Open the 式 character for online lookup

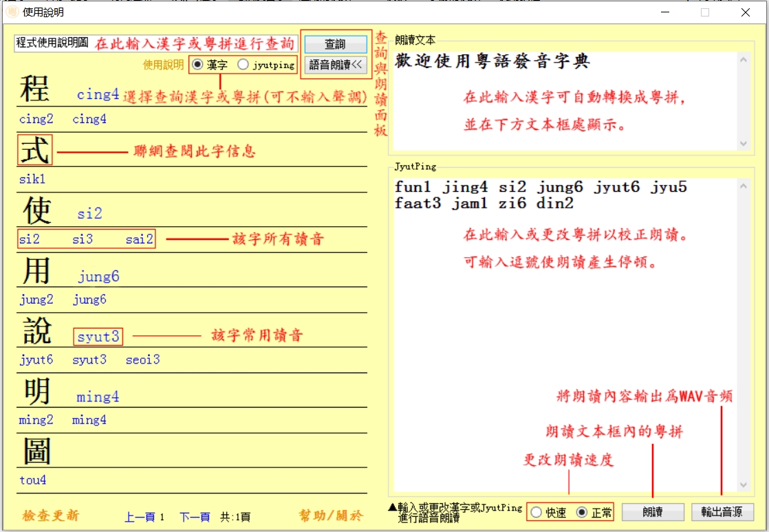(35, 150)
